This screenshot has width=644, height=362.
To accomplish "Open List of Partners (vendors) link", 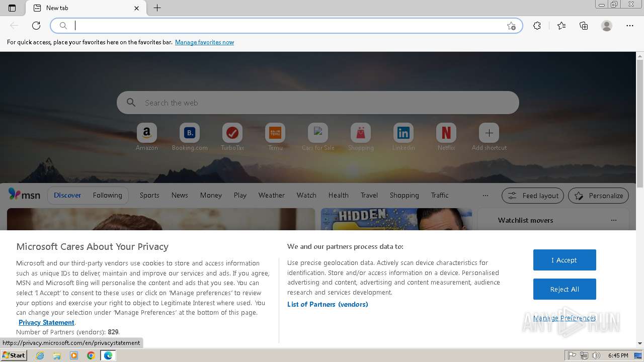I will 328,304.
